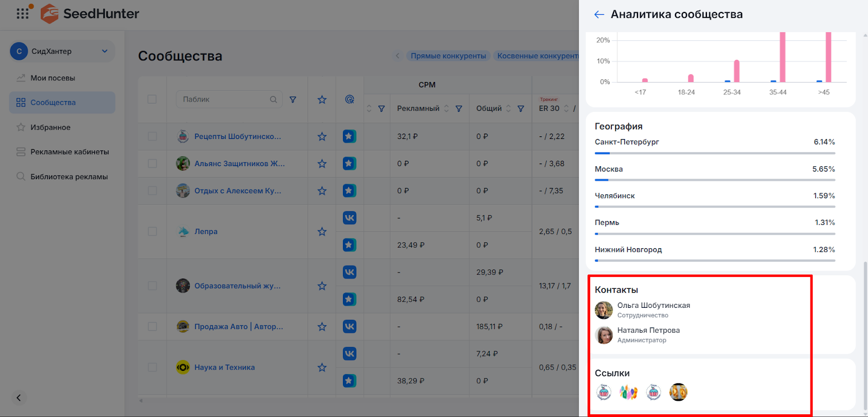Sort by the Общий CPM column arrows
The width and height of the screenshot is (868, 417).
[x=508, y=109]
